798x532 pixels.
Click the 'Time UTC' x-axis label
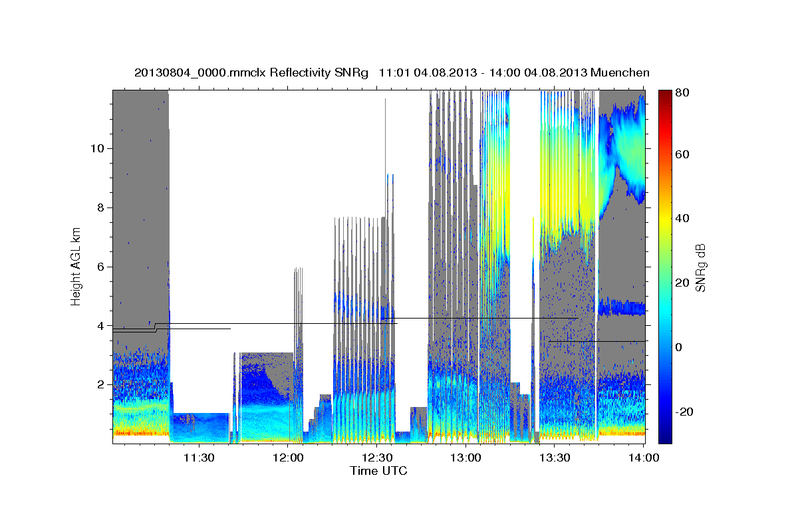tap(378, 471)
